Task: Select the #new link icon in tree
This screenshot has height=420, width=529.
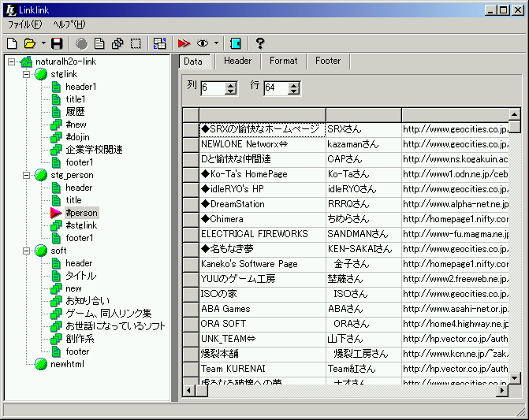Action: (56, 125)
